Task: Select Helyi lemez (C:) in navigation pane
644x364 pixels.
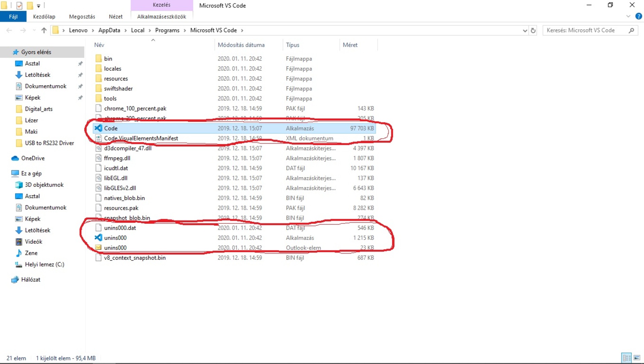Action: coord(44,264)
